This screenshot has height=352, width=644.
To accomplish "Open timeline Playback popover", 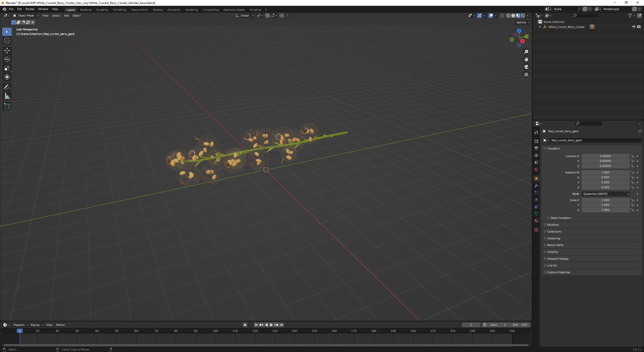I will coord(20,325).
